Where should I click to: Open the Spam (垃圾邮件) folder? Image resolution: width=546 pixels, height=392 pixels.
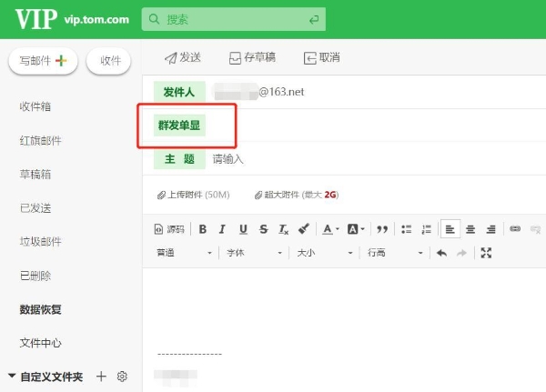(x=40, y=242)
